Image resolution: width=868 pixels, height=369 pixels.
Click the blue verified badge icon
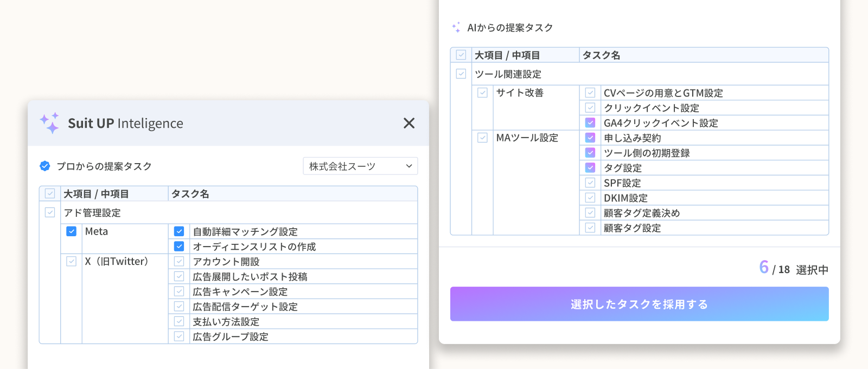coord(45,166)
